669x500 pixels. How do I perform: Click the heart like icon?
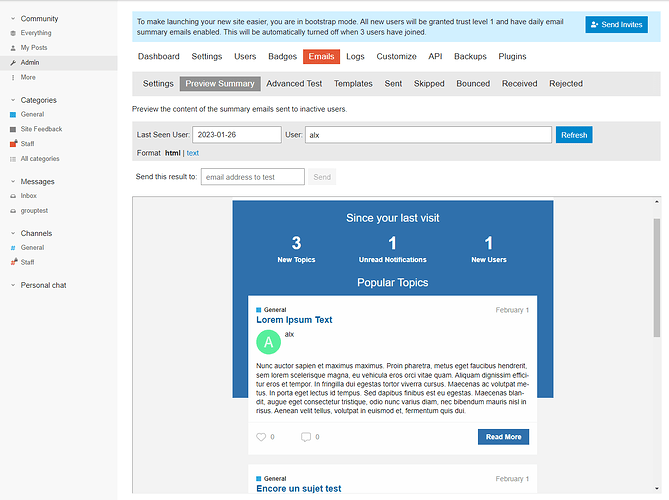point(261,437)
